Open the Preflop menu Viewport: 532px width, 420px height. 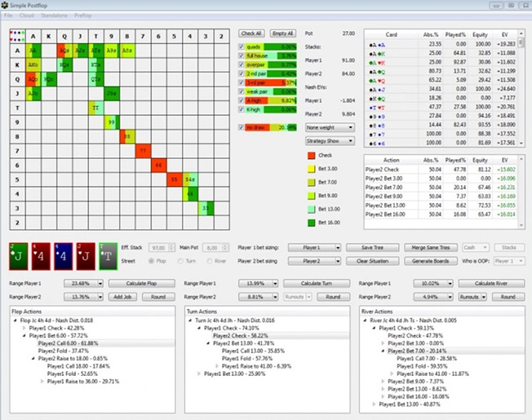point(82,15)
